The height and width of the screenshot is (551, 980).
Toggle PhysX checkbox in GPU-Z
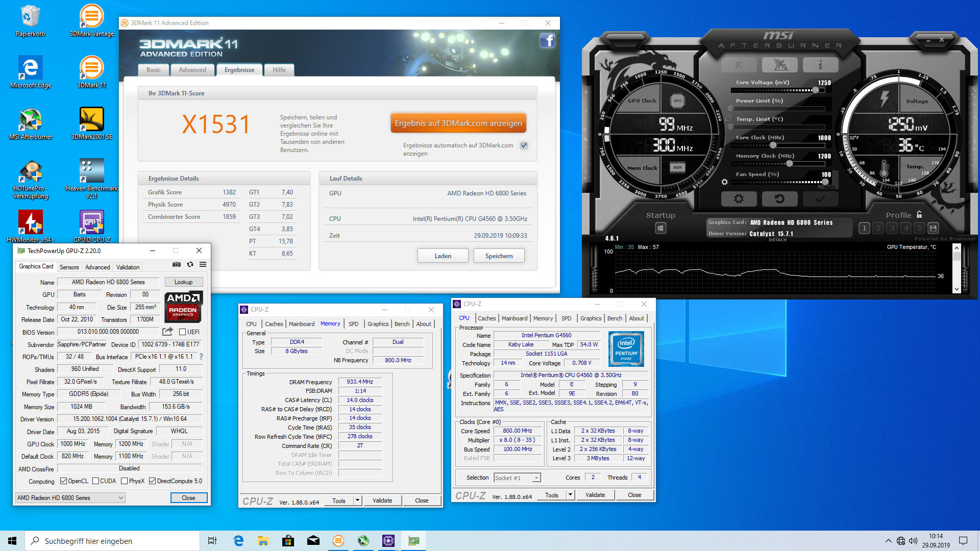125,481
